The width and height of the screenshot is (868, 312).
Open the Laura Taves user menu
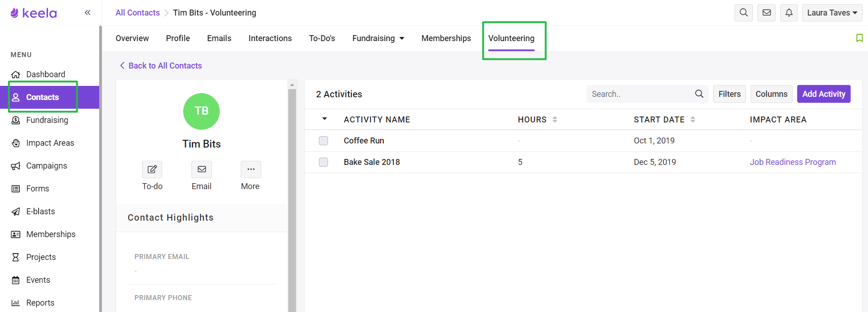pyautogui.click(x=832, y=13)
